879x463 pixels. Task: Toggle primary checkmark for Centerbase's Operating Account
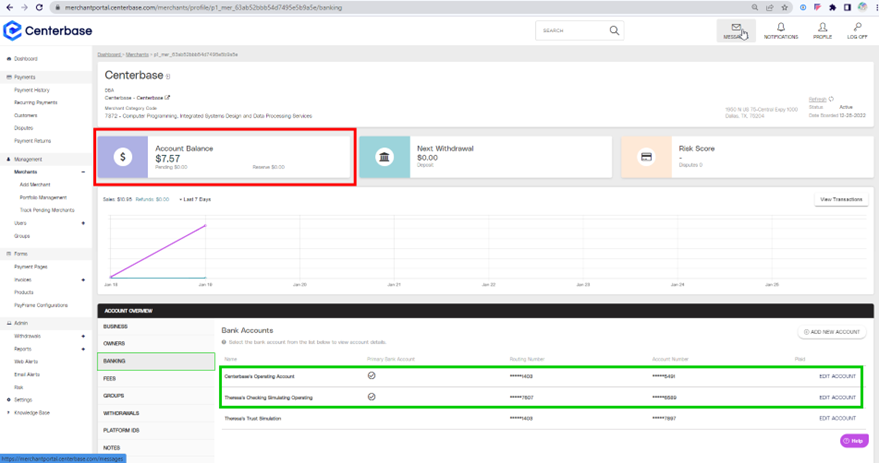371,376
